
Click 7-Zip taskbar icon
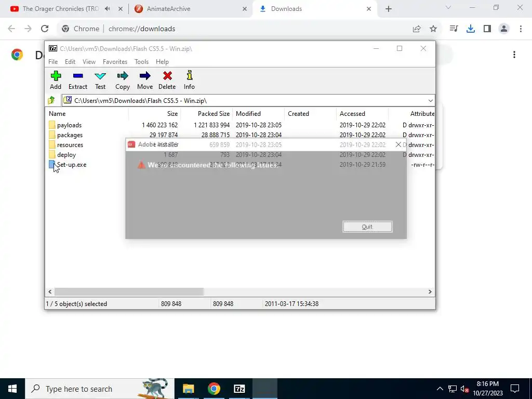[x=240, y=389]
